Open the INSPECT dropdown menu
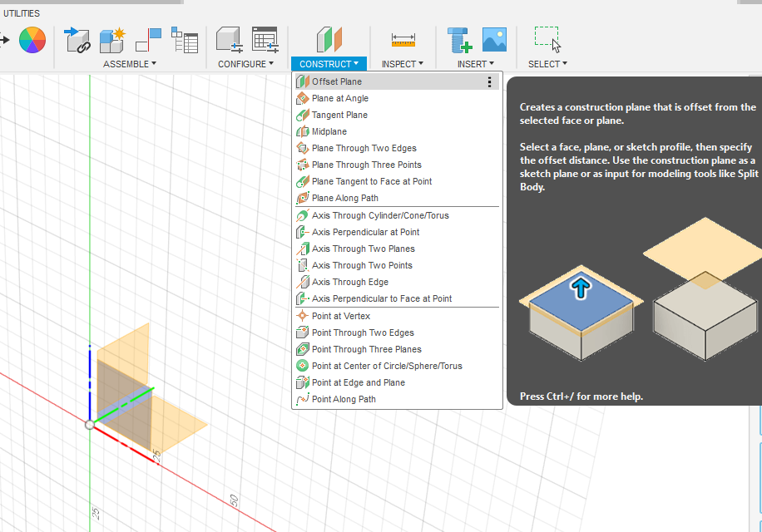This screenshot has width=762, height=532. [x=403, y=64]
